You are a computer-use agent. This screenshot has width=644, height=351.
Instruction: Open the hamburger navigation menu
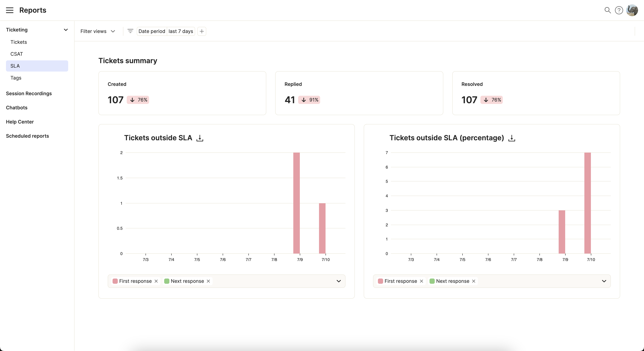pos(10,10)
